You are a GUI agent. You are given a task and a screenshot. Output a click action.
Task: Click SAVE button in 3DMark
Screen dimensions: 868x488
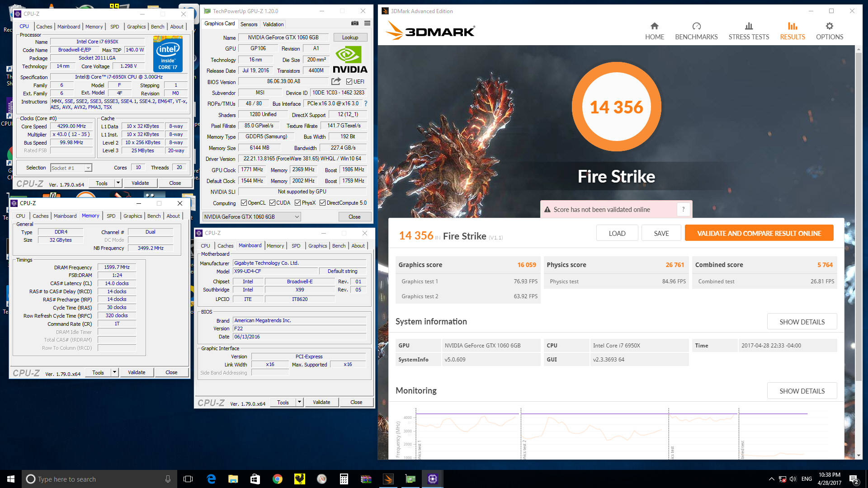point(661,233)
